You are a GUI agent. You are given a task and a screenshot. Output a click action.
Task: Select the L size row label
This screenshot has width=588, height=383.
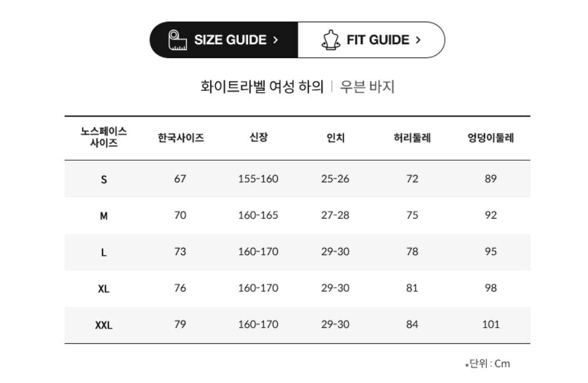(x=104, y=253)
